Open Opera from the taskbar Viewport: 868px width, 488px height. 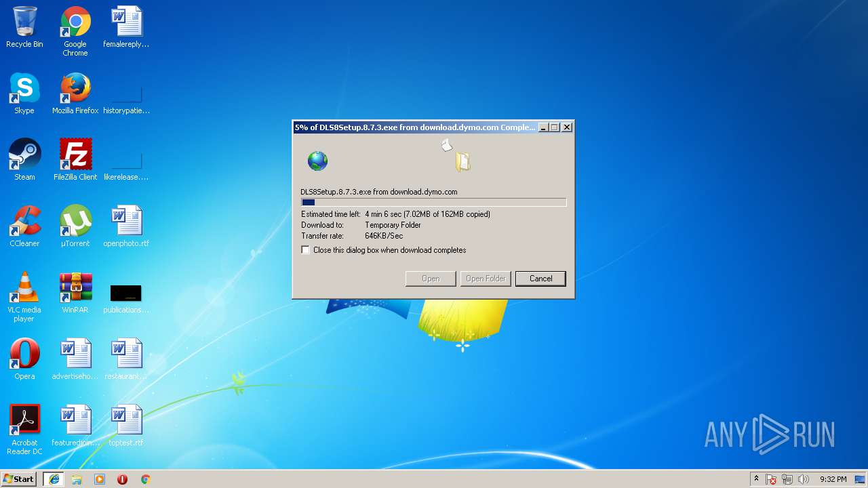pyautogui.click(x=122, y=479)
